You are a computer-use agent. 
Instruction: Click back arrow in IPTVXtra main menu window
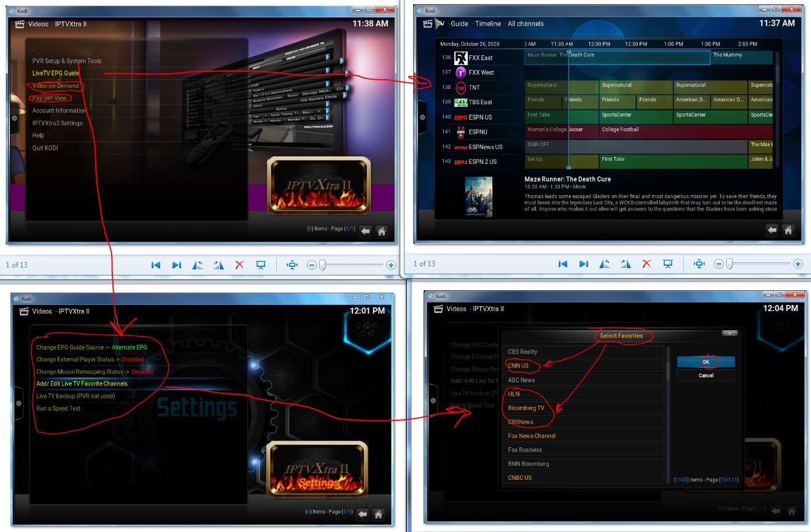click(x=365, y=231)
